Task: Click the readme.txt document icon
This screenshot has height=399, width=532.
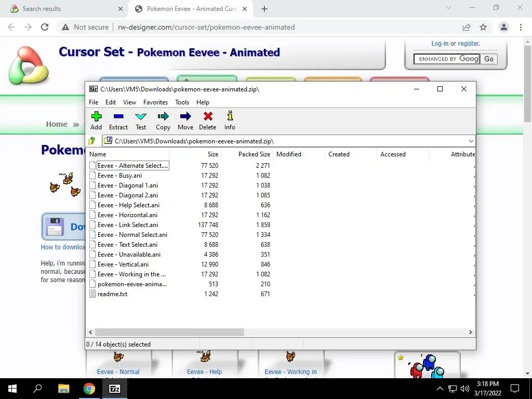Action: (x=92, y=294)
